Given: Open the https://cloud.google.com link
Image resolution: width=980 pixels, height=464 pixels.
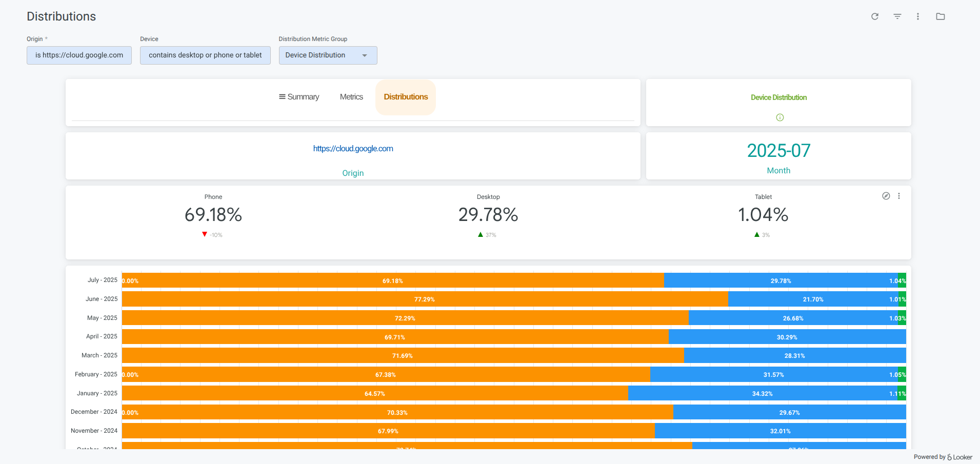Looking at the screenshot, I should tap(353, 149).
